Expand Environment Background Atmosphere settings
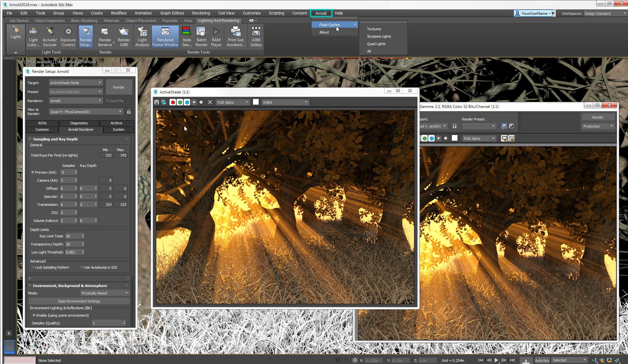 (x=30, y=286)
